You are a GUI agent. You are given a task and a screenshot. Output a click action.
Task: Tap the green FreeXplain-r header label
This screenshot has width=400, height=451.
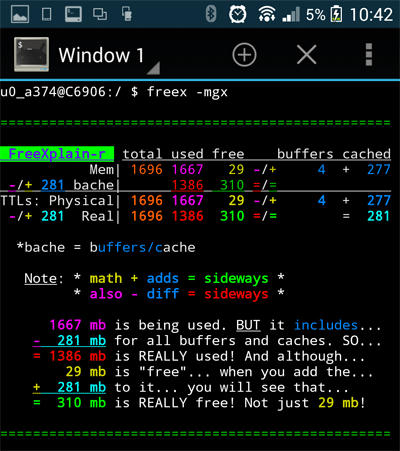[x=57, y=154]
